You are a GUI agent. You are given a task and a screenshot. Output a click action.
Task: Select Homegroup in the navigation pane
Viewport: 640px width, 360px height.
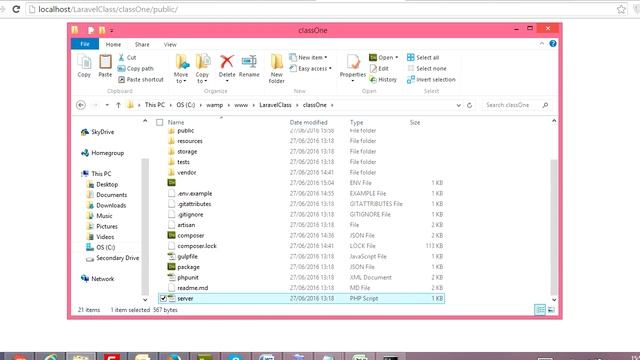[103, 153]
